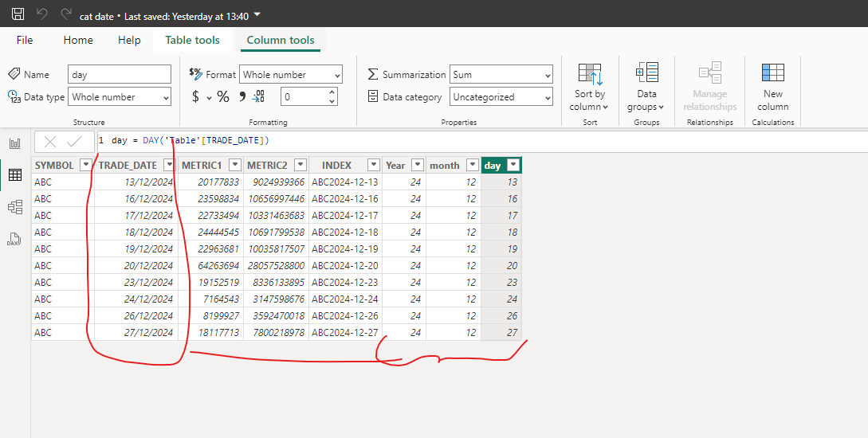868x438 pixels.
Task: Toggle the thousands separator comma icon
Action: (x=242, y=97)
